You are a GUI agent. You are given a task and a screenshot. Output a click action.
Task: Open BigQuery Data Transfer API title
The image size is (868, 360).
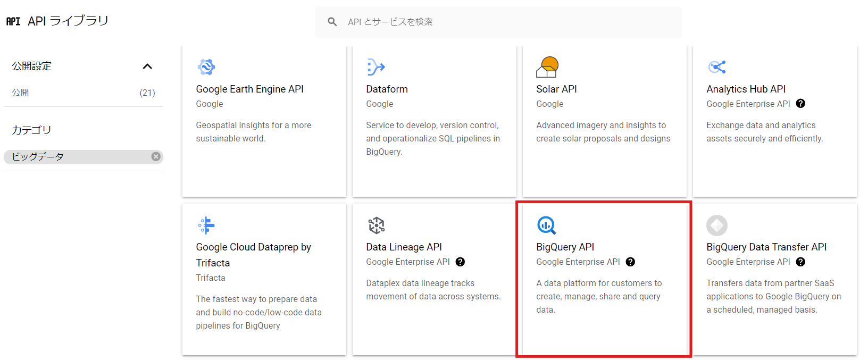click(x=766, y=247)
